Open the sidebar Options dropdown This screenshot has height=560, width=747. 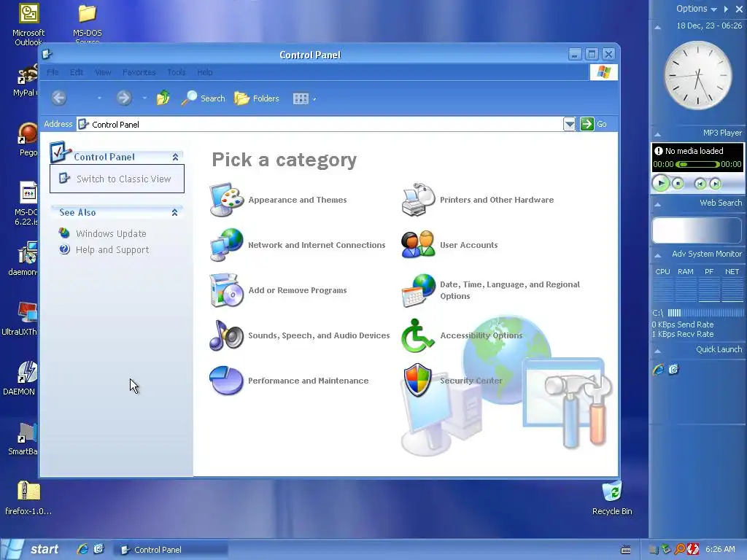tap(697, 9)
